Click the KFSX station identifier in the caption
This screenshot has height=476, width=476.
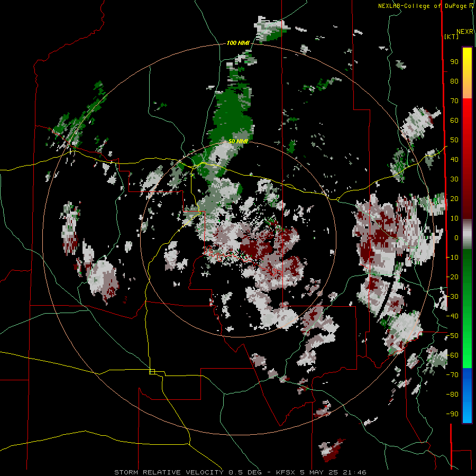click(x=286, y=472)
